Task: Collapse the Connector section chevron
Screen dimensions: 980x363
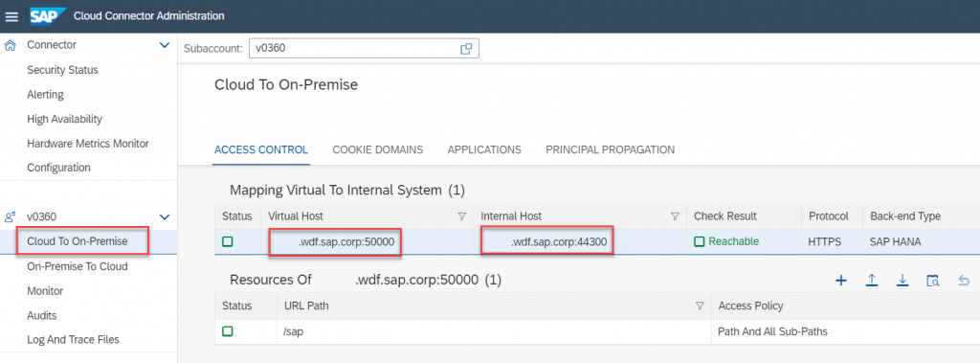Action: (165, 45)
